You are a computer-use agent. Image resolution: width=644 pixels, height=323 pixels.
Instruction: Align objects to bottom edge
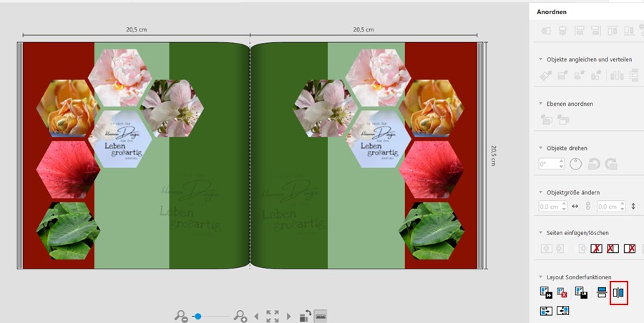[629, 31]
